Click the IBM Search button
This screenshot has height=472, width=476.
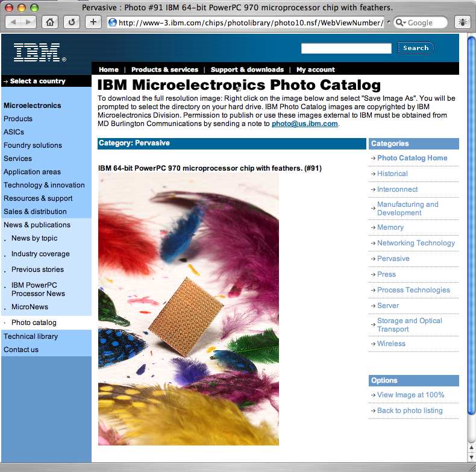pos(416,48)
